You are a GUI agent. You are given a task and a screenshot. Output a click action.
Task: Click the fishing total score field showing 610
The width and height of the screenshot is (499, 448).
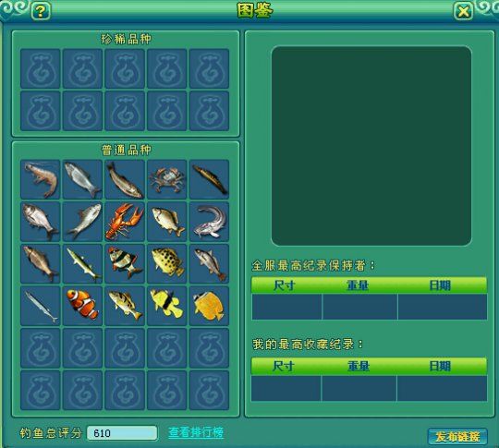122,433
